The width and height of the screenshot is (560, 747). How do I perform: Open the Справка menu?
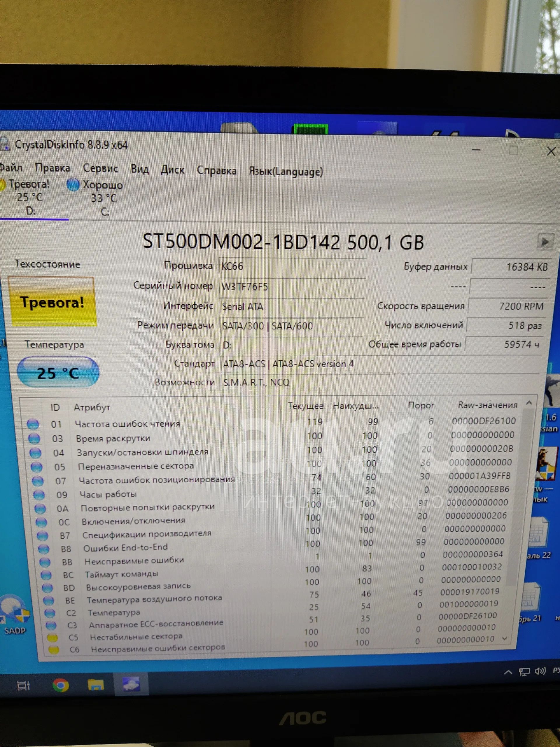click(216, 170)
